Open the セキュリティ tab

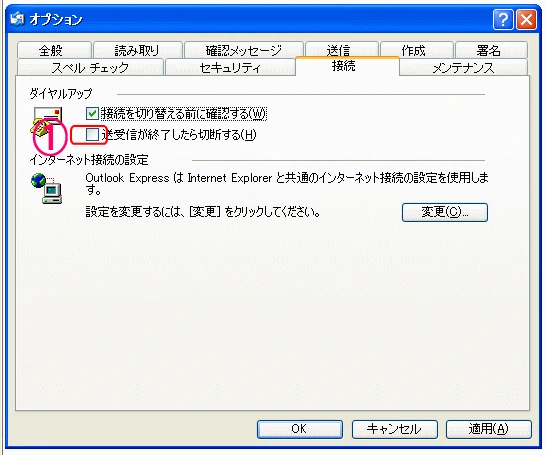click(230, 67)
